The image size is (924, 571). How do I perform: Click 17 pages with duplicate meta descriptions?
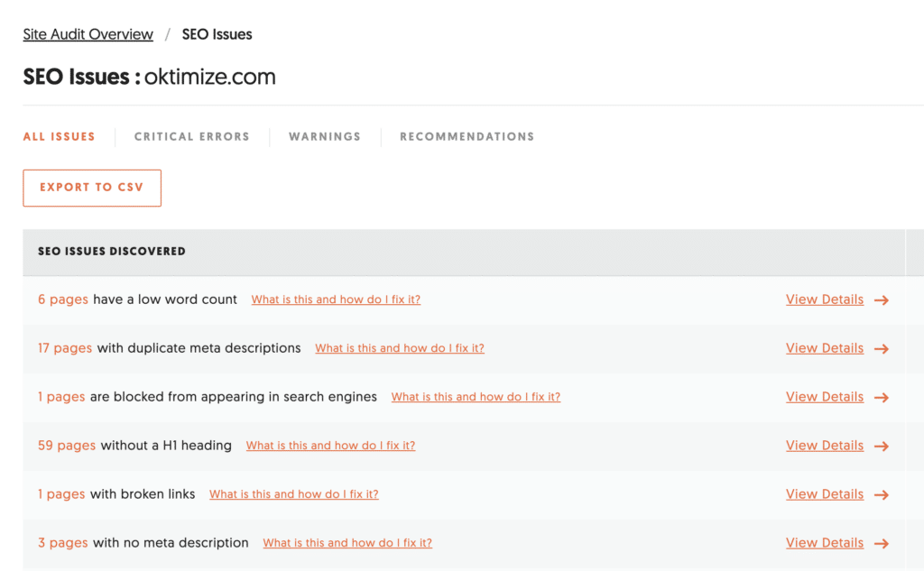(x=65, y=348)
